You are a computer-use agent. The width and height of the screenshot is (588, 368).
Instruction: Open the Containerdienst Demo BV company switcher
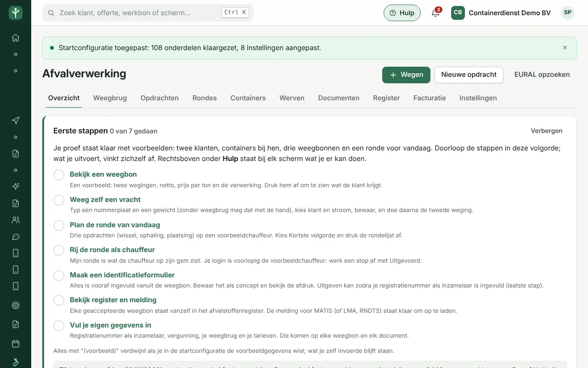501,13
